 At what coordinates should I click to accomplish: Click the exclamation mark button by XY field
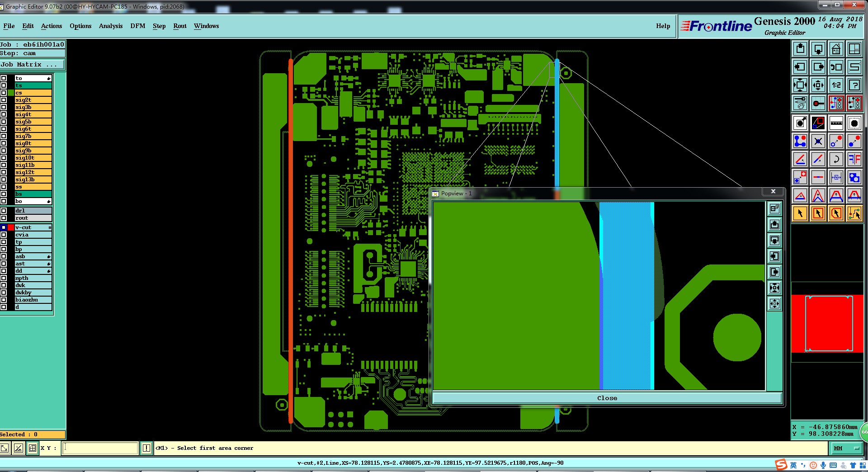[x=146, y=448]
